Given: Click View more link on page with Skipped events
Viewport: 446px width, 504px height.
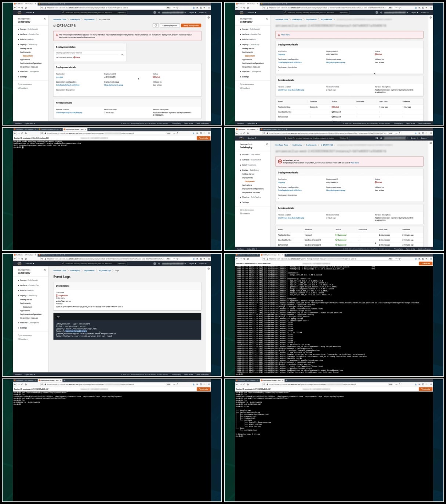Looking at the screenshot, I should click(285, 35).
